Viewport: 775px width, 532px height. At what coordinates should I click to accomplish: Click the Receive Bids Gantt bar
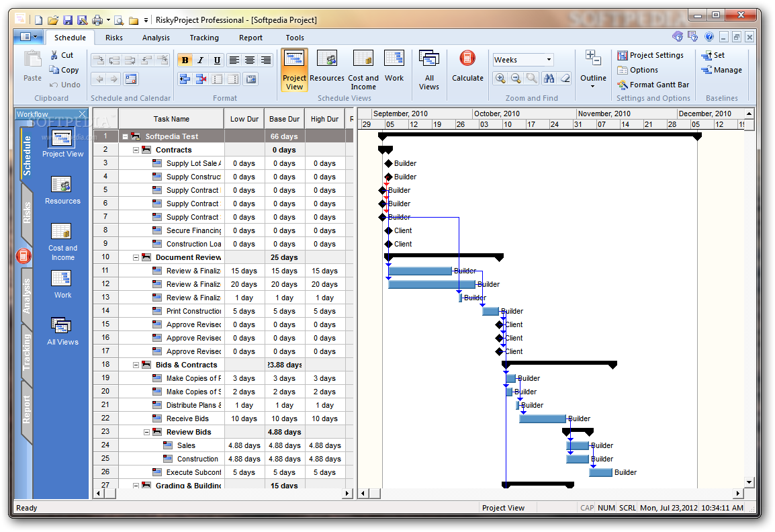(x=542, y=418)
